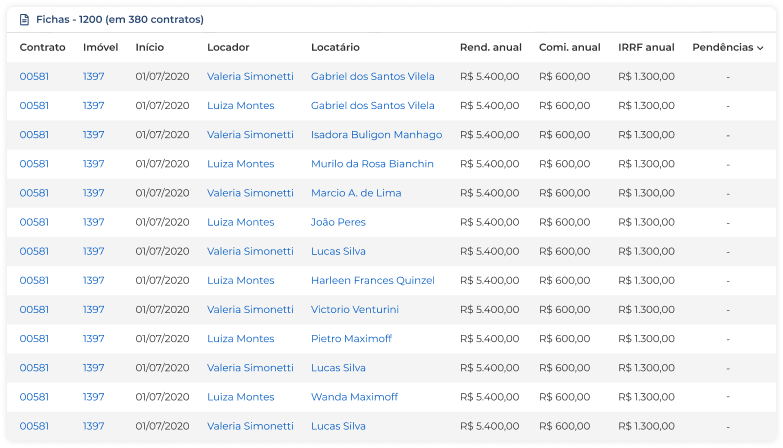The height and width of the screenshot is (448, 783).
Task: Click R$ 5.400,00 in the João Peres row
Action: pos(489,222)
